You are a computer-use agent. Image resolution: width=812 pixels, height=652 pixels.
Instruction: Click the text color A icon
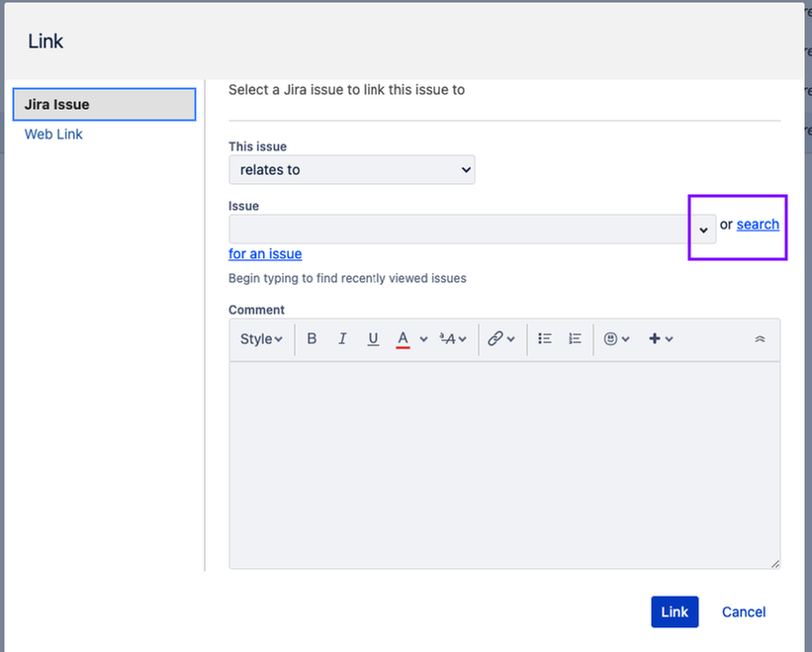[x=403, y=339]
